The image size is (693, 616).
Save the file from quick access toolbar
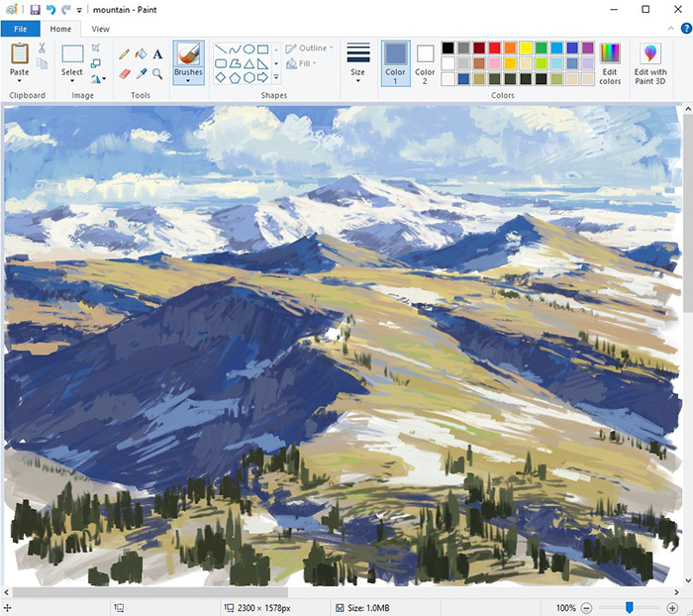(36, 9)
